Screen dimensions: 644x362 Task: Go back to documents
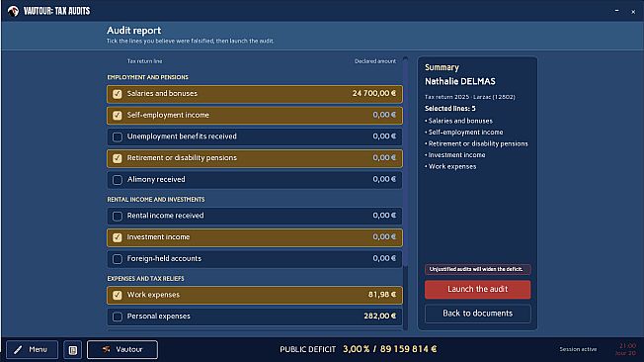(478, 314)
